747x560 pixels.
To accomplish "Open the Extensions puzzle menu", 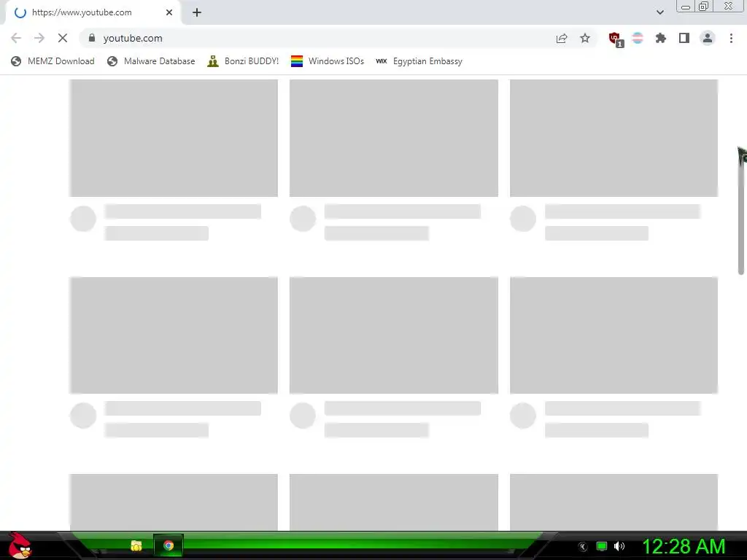I will click(x=661, y=38).
